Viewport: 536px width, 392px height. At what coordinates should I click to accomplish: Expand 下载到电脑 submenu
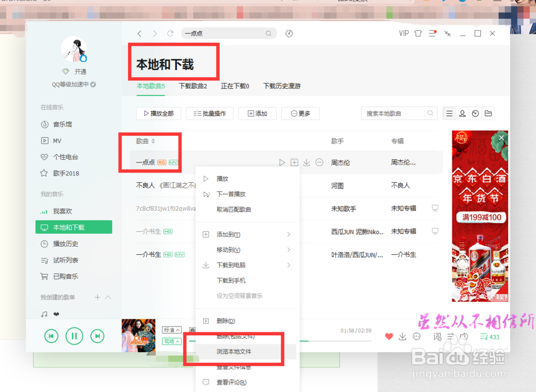[x=246, y=265]
